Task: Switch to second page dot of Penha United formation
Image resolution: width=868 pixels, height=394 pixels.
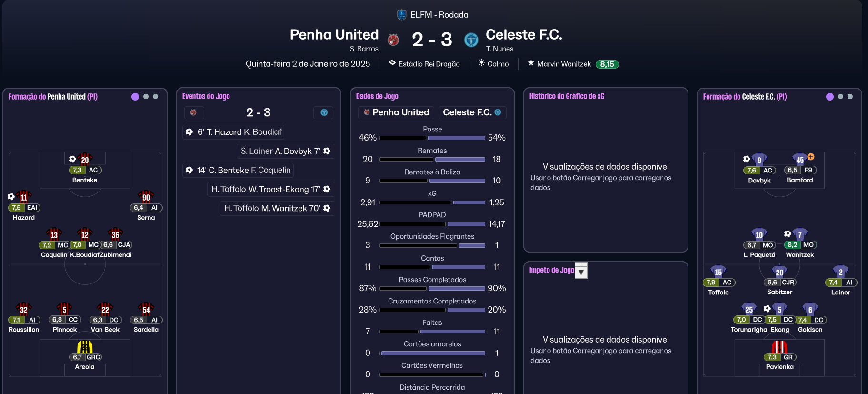Action: (146, 97)
